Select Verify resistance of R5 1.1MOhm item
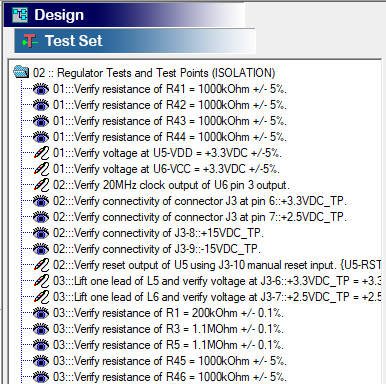 [168, 345]
